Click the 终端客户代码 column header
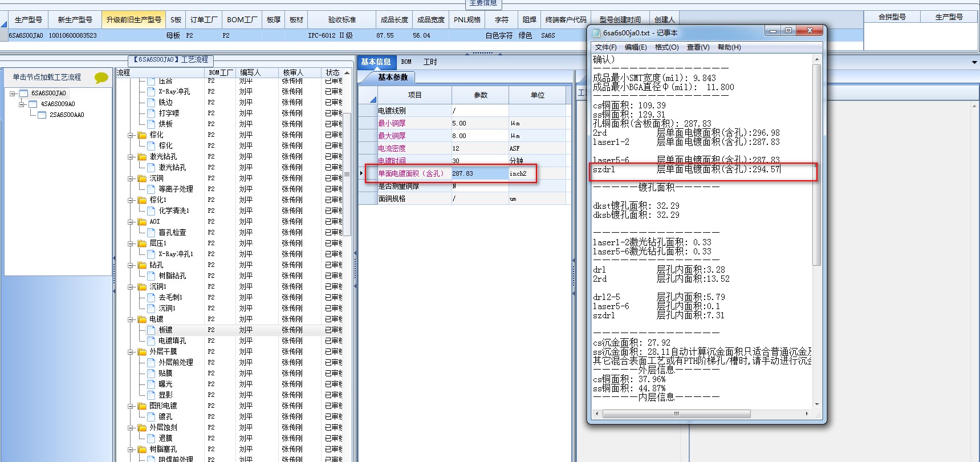 (566, 19)
